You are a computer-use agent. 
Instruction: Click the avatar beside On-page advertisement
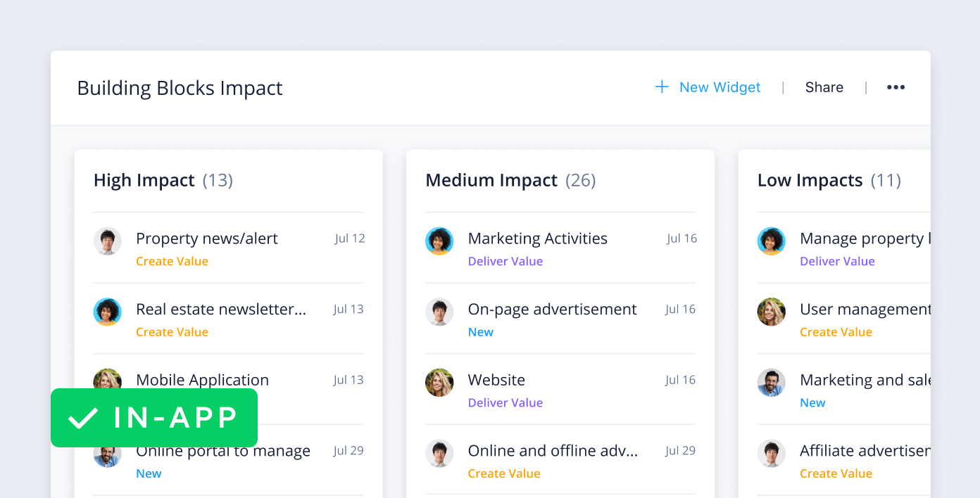click(x=439, y=312)
